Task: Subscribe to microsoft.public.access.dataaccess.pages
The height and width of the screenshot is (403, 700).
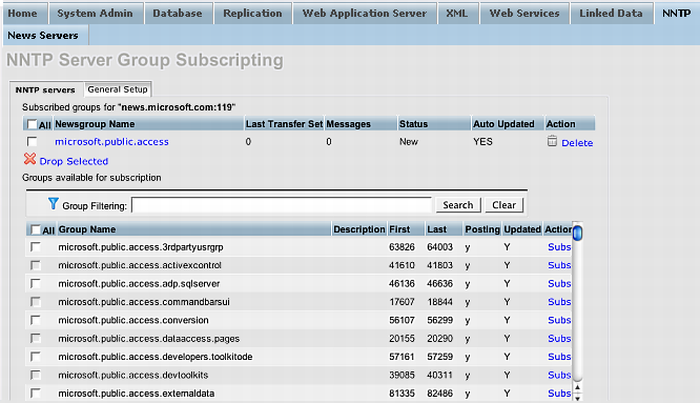Action: click(x=559, y=338)
